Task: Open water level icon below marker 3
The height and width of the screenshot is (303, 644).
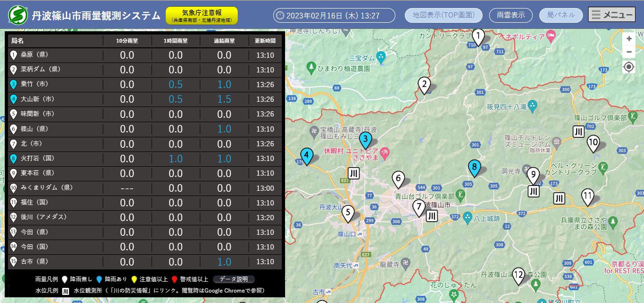Action: pyautogui.click(x=353, y=173)
